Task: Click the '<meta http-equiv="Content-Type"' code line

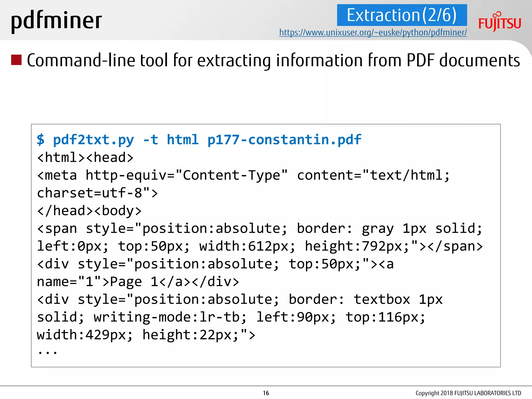Action: [243, 175]
